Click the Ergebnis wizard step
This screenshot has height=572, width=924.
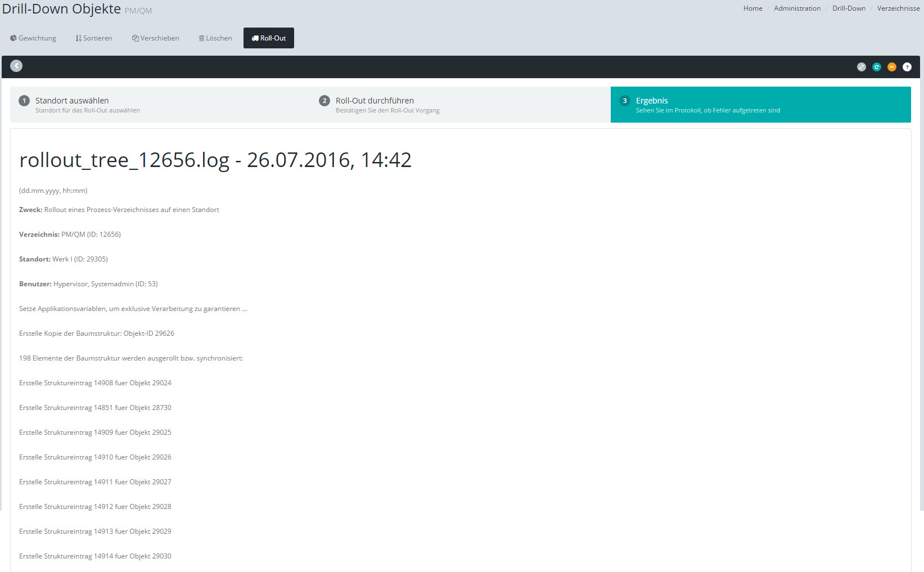pyautogui.click(x=652, y=101)
